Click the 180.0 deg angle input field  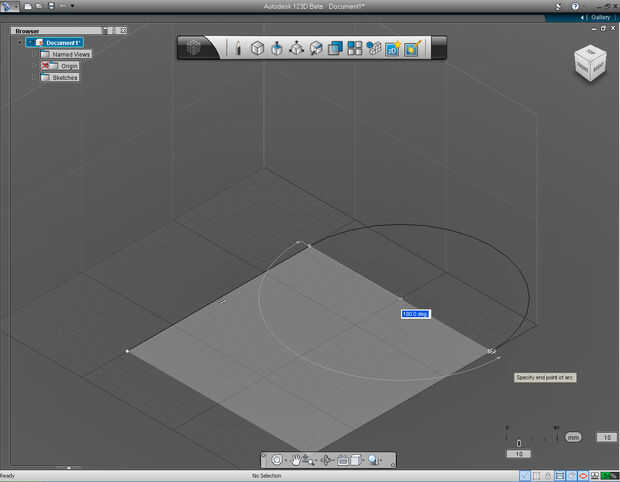[x=415, y=314]
